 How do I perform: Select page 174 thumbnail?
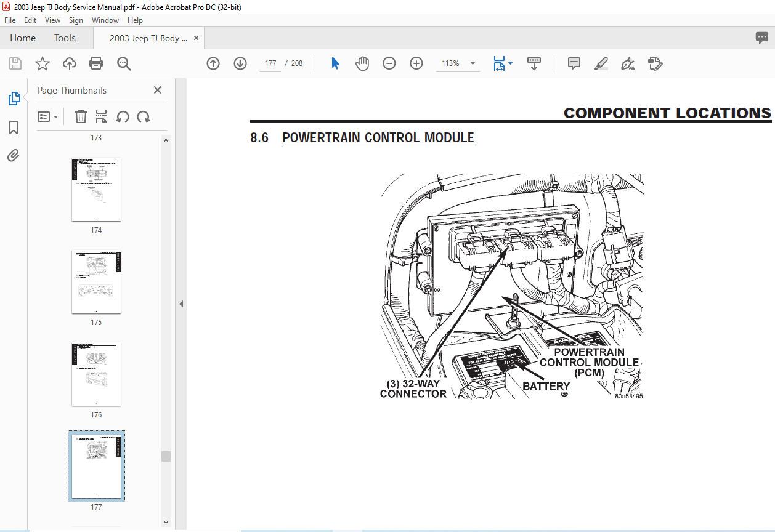[96, 190]
